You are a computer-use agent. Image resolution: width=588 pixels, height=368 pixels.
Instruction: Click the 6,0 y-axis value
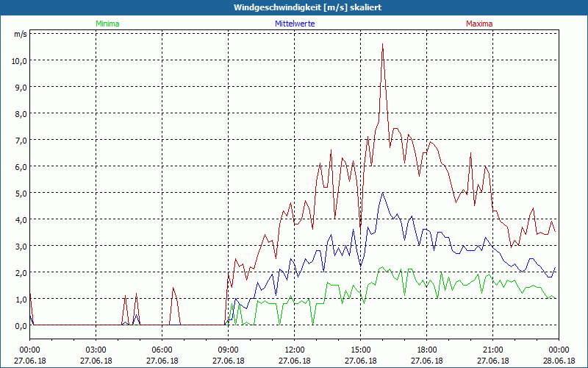(x=21, y=167)
